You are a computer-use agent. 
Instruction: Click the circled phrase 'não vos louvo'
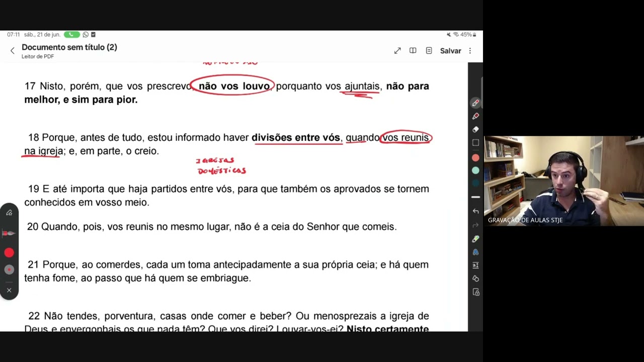tap(234, 86)
